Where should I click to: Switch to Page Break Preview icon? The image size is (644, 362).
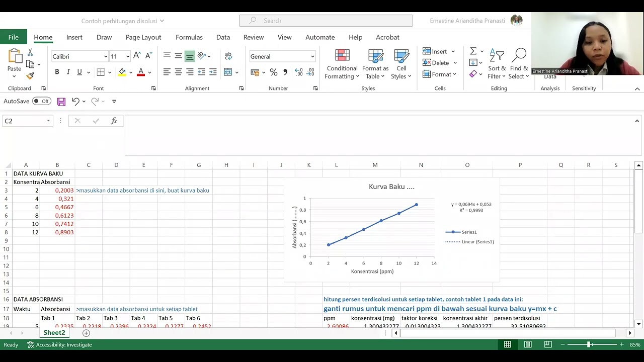click(x=548, y=344)
